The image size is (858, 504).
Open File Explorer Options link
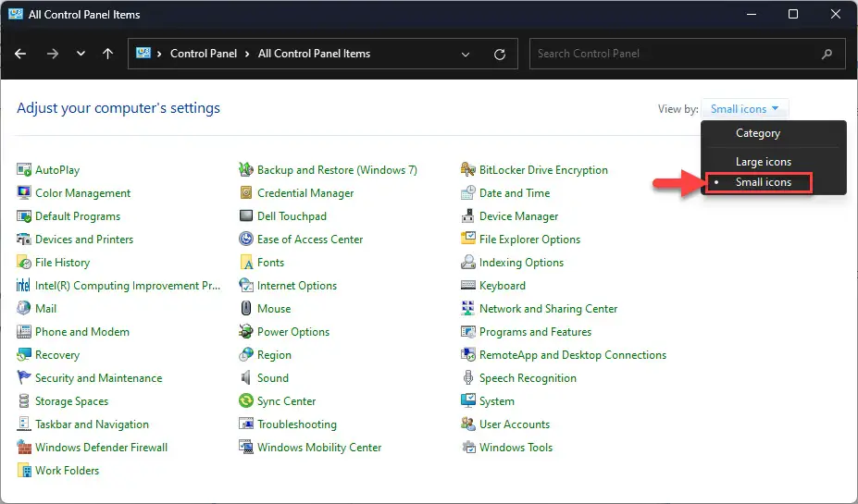tap(529, 239)
